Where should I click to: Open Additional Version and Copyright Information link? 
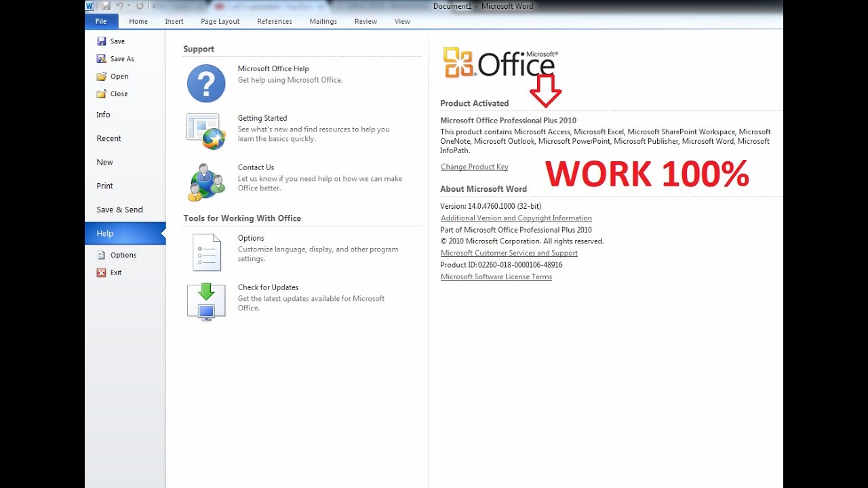pos(516,218)
